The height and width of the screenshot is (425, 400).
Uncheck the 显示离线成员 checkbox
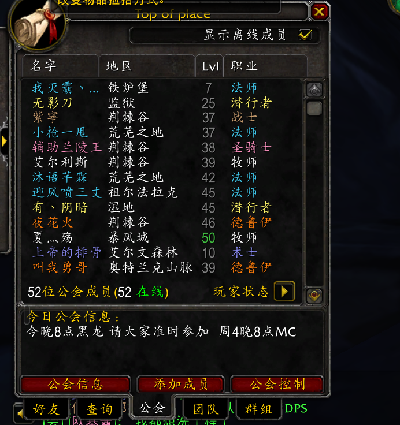point(305,35)
